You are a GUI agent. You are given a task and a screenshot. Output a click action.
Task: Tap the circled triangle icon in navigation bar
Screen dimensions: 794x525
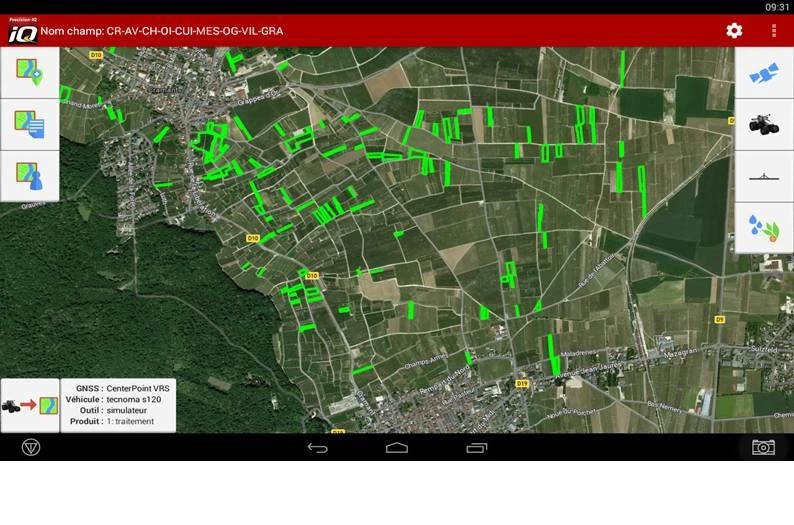tap(31, 447)
